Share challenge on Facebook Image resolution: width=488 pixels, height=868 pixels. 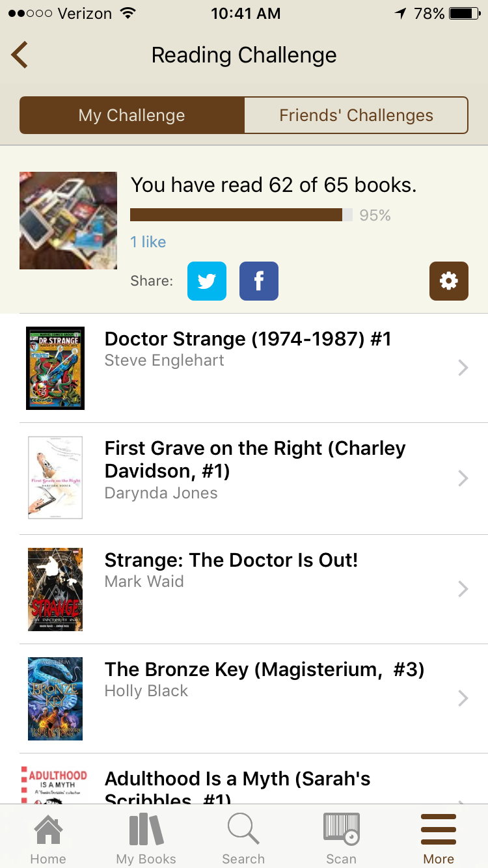tap(259, 281)
